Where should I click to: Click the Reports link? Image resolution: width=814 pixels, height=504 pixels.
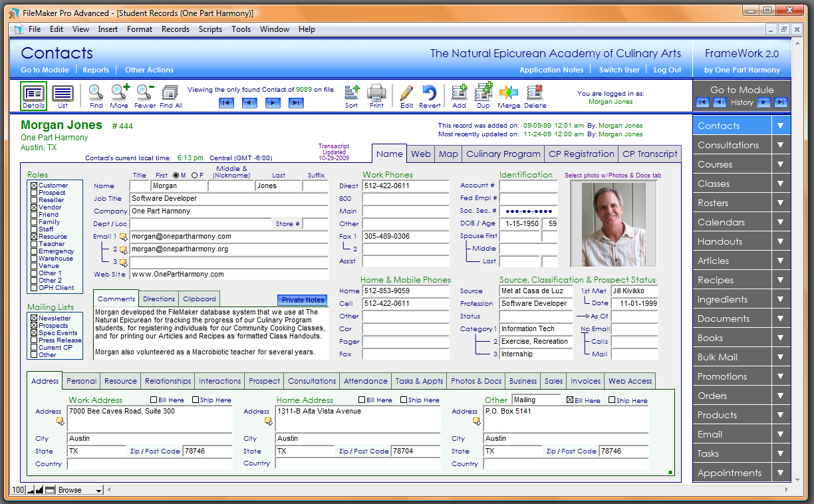click(96, 70)
